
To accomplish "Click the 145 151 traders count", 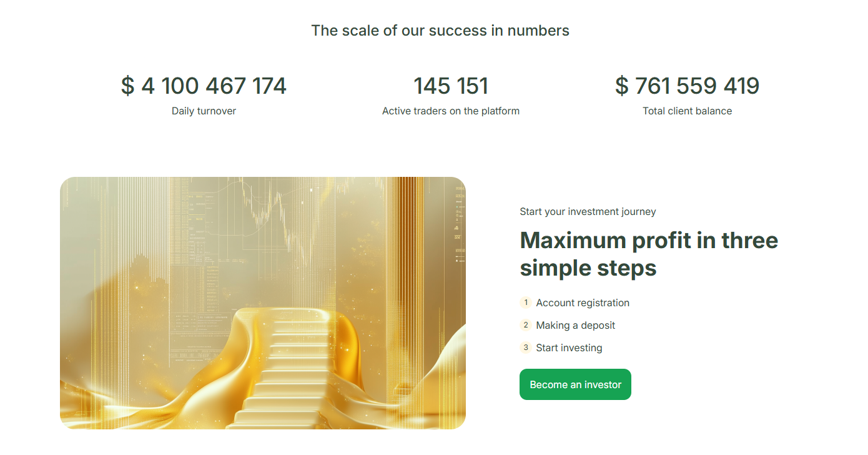I will [451, 86].
